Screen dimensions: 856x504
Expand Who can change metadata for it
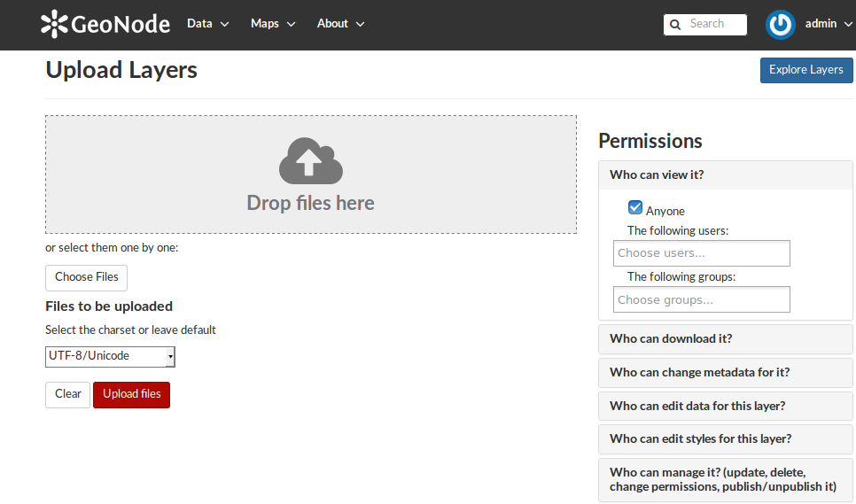pyautogui.click(x=725, y=373)
